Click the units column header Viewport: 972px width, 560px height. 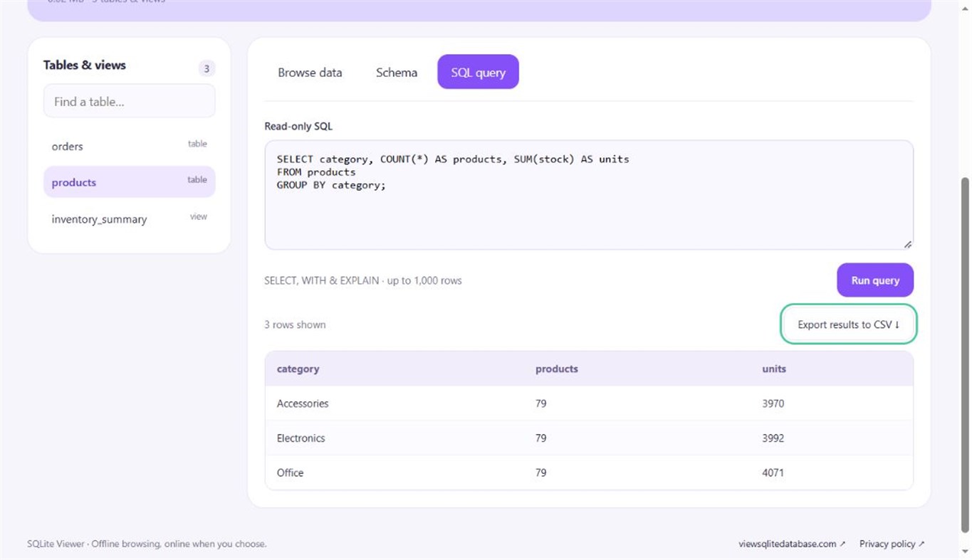774,369
